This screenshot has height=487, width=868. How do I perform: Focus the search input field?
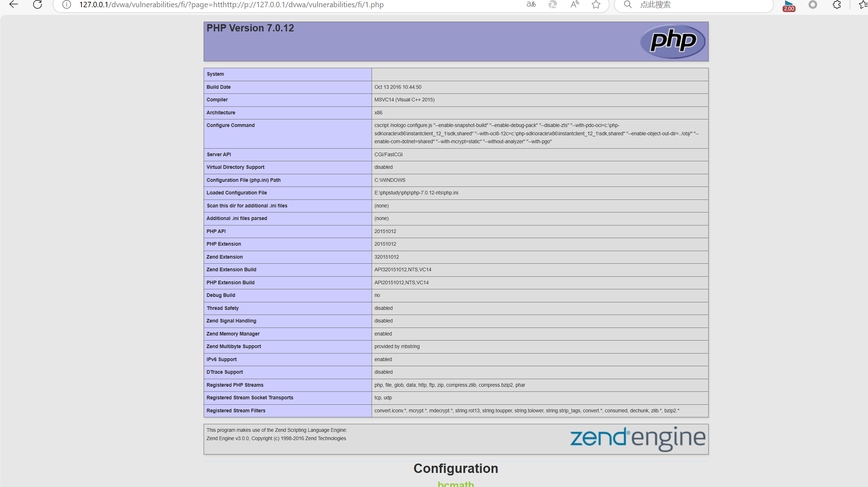(x=703, y=5)
